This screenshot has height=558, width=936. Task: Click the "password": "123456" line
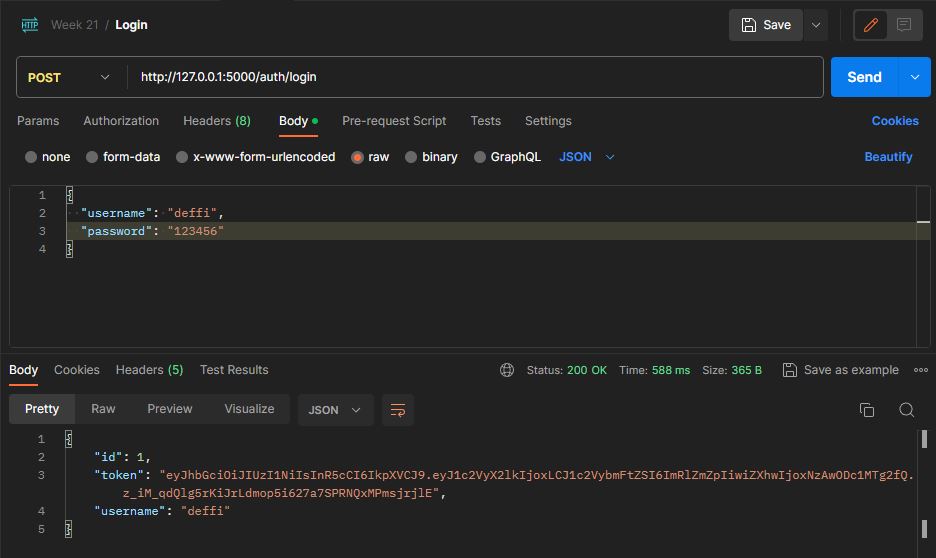pos(152,231)
